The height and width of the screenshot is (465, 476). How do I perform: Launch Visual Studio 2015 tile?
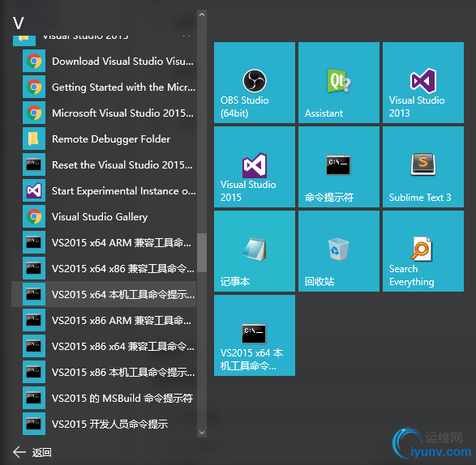click(x=255, y=167)
